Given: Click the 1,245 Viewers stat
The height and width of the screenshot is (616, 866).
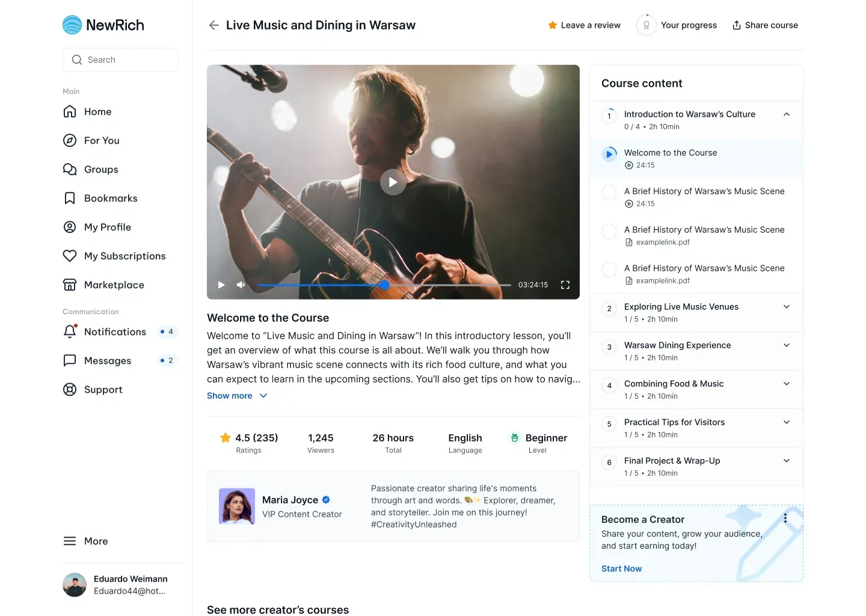Looking at the screenshot, I should (x=321, y=443).
